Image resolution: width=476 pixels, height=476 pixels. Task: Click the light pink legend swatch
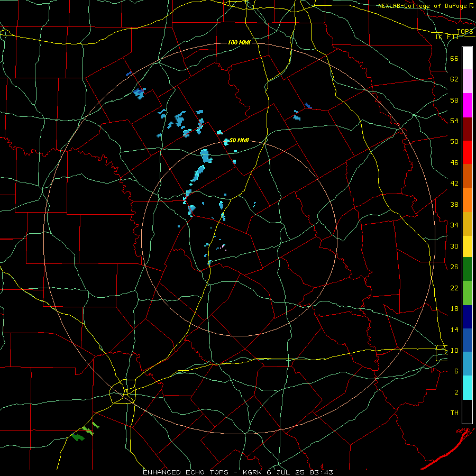[x=467, y=81]
